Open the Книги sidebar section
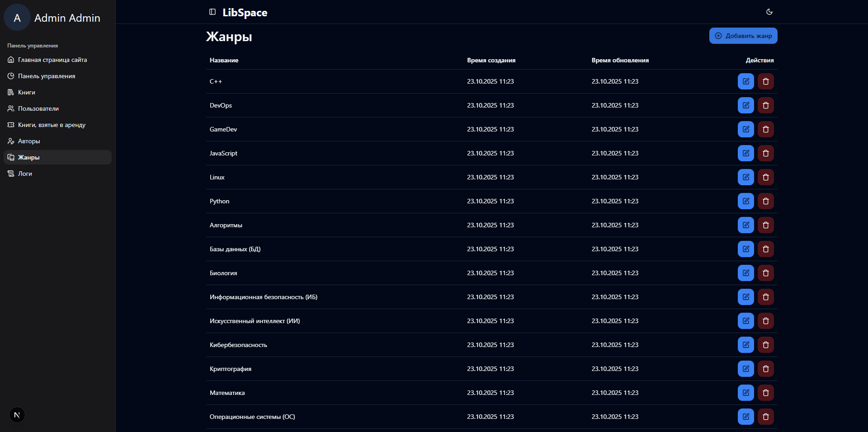Screen dimensions: 868x432 pos(26,92)
